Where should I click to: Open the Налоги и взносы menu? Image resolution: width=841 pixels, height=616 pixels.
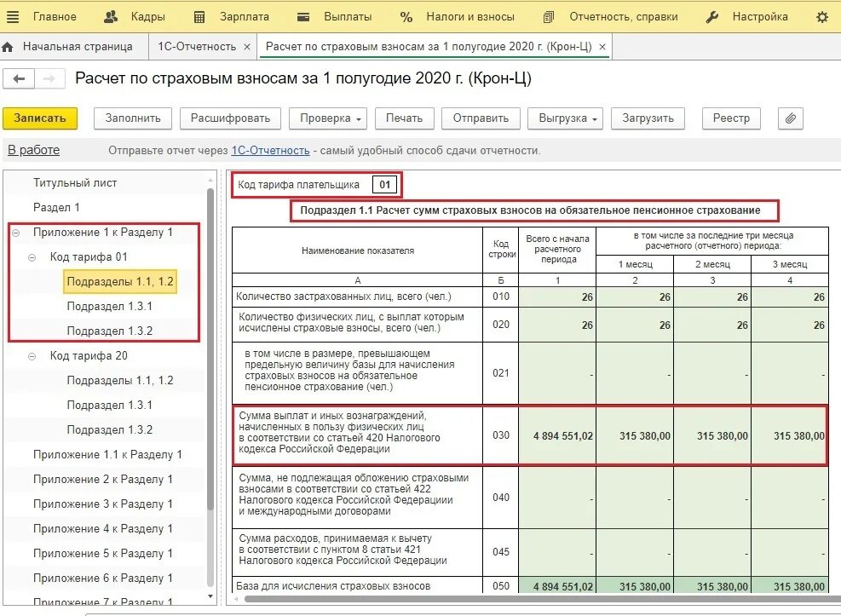pyautogui.click(x=470, y=17)
